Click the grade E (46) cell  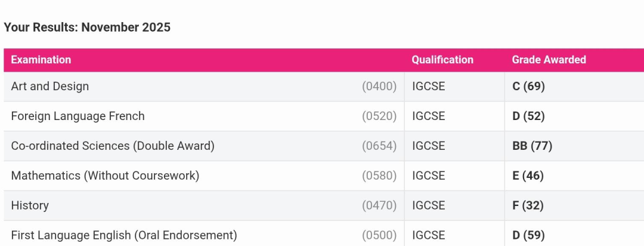[528, 176]
